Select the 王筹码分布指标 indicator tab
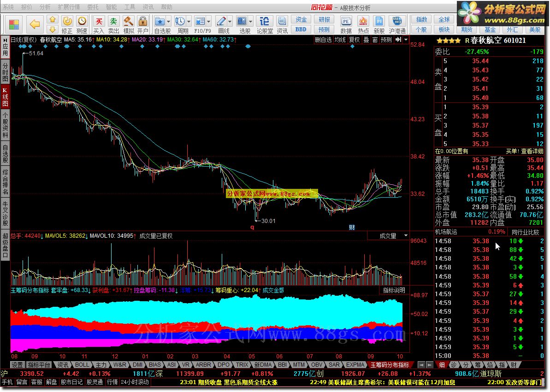 click(390, 365)
